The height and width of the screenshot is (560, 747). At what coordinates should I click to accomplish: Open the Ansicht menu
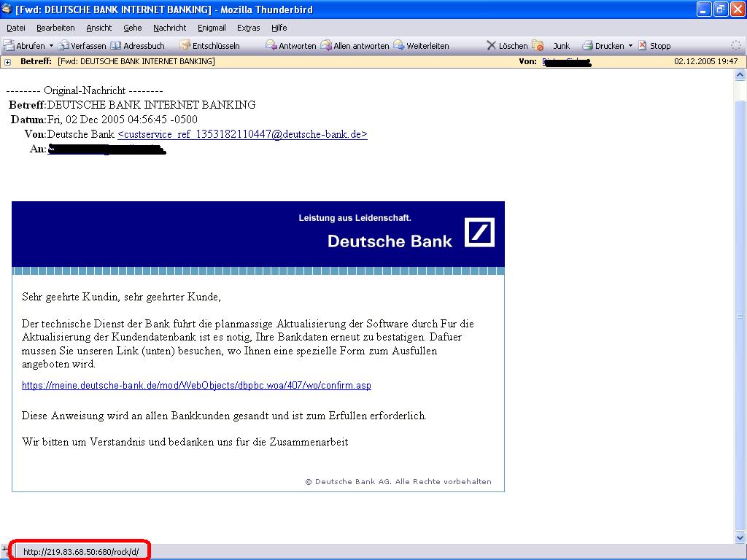pos(99,28)
